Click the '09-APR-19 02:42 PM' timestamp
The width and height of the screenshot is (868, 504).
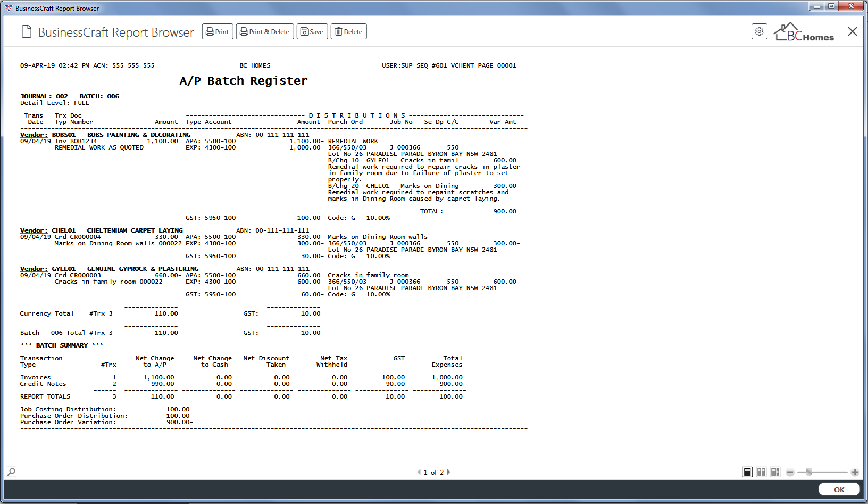coord(55,65)
